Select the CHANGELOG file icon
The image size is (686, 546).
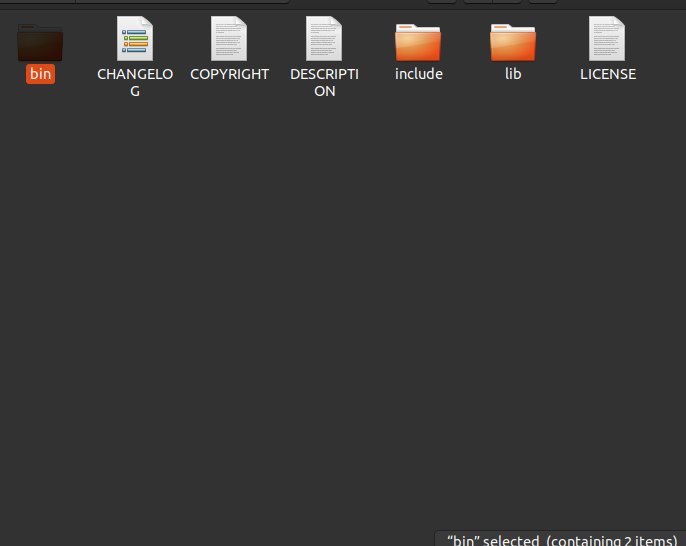(x=135, y=38)
